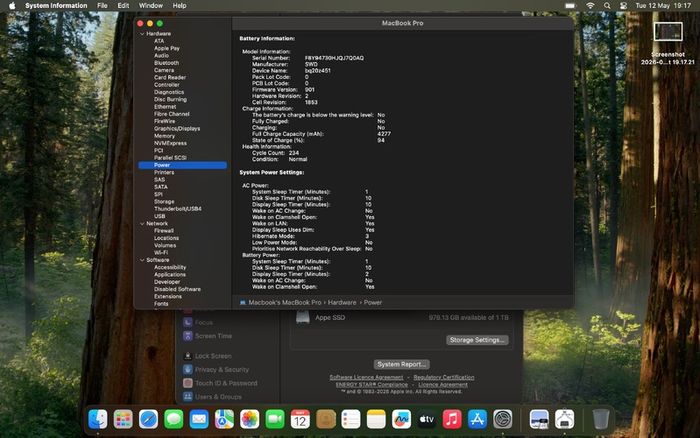700x438 pixels.
Task: Click the System Report… button
Action: [401, 364]
